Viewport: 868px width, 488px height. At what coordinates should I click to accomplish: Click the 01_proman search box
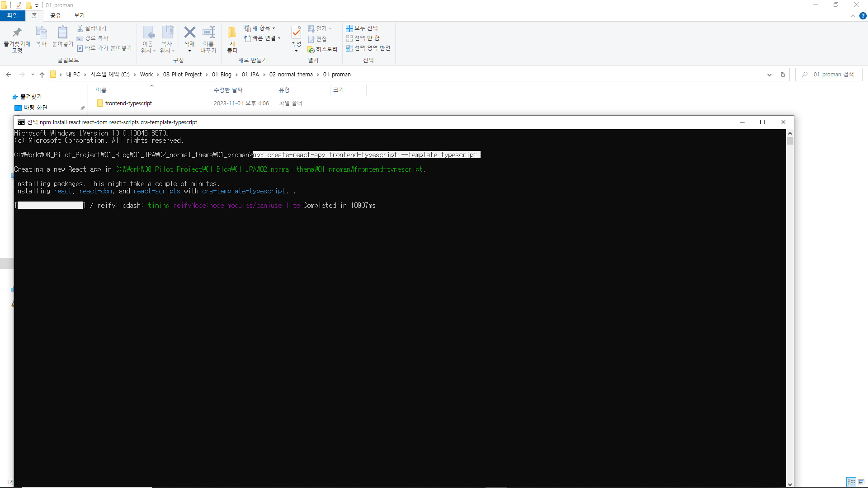pos(833,75)
